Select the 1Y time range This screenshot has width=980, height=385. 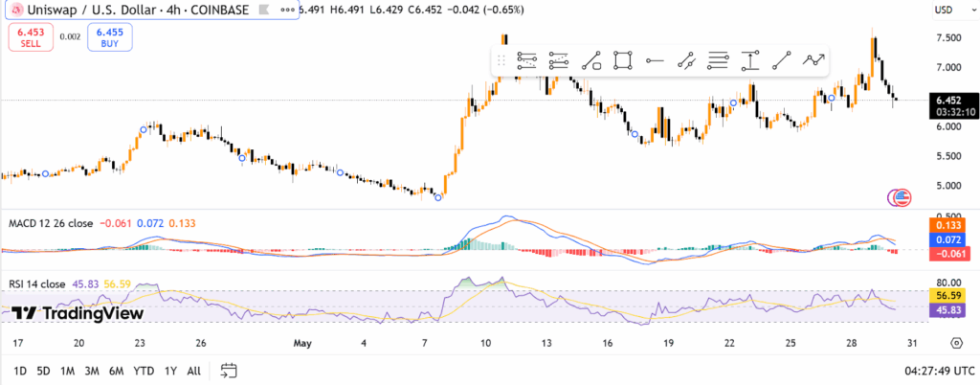point(170,371)
